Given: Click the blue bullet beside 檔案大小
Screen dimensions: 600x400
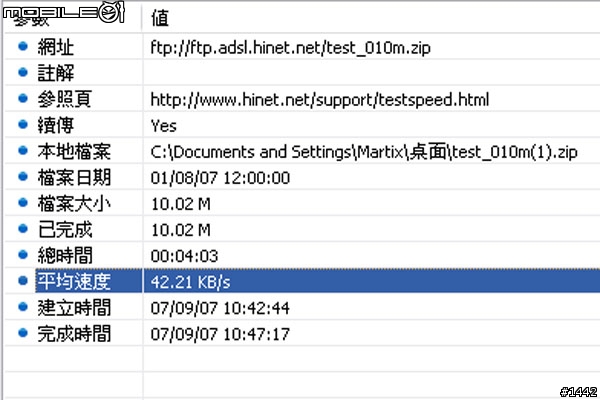Looking at the screenshot, I should (x=23, y=202).
